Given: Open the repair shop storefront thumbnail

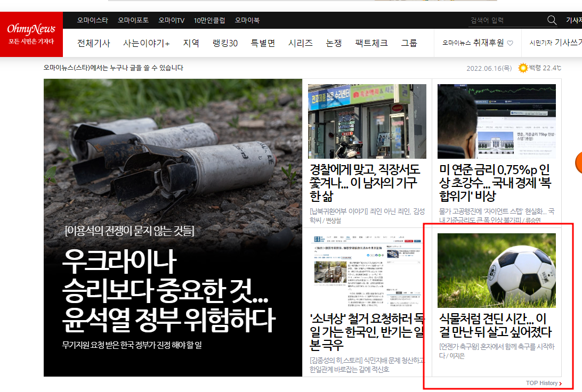Looking at the screenshot, I should click(367, 121).
